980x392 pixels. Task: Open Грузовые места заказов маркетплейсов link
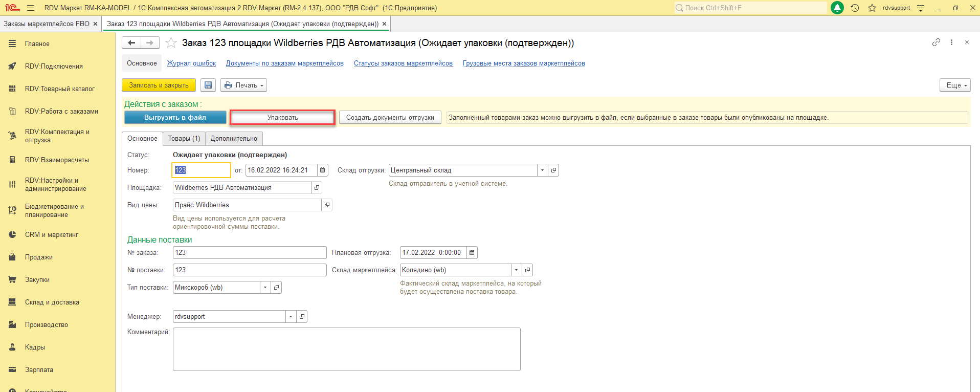point(524,63)
